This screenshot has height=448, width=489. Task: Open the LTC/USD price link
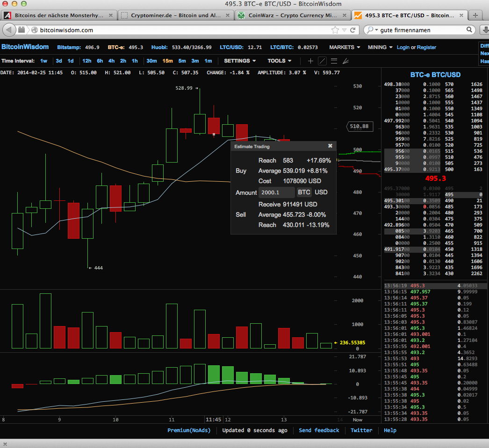241,47
